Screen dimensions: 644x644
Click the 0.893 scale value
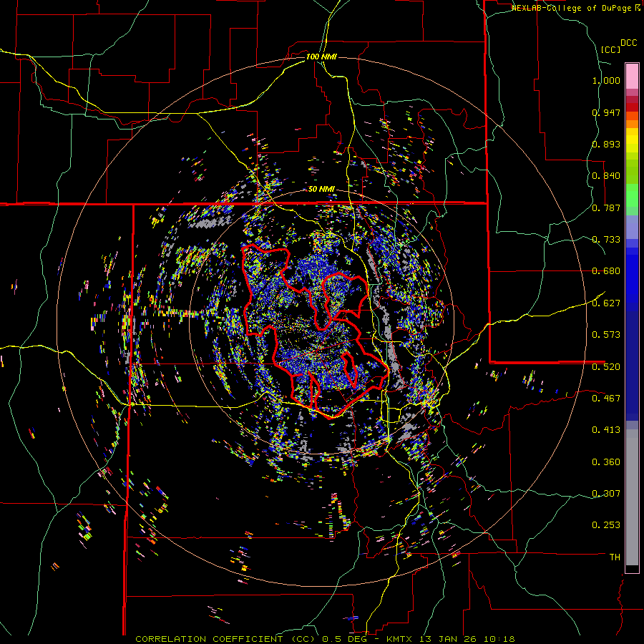click(606, 144)
